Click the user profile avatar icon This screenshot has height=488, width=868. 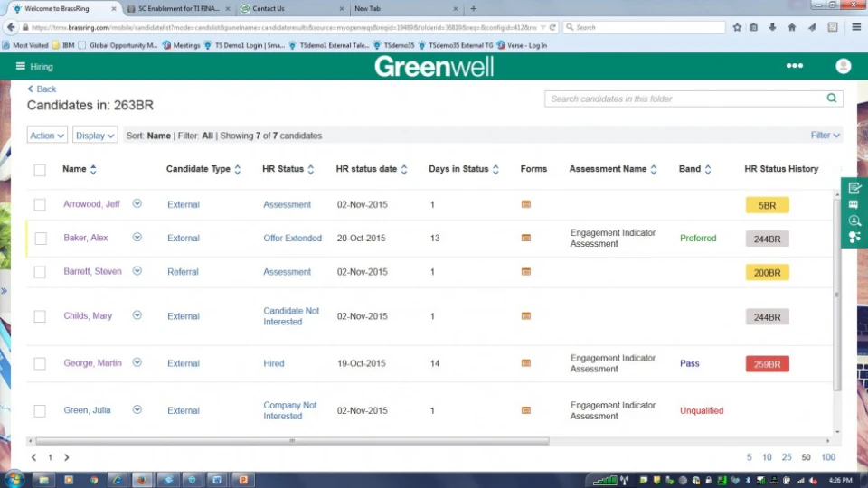pos(843,66)
